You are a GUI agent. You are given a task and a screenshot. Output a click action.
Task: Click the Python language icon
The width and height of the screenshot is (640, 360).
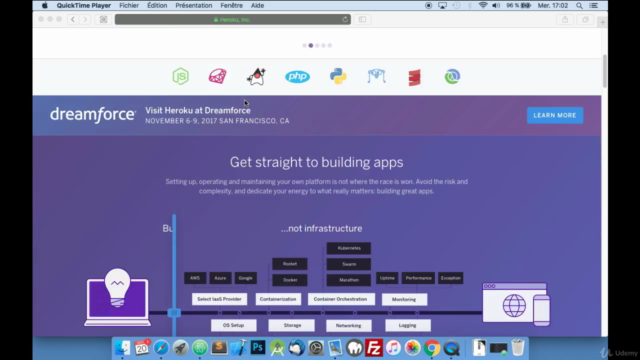click(338, 76)
